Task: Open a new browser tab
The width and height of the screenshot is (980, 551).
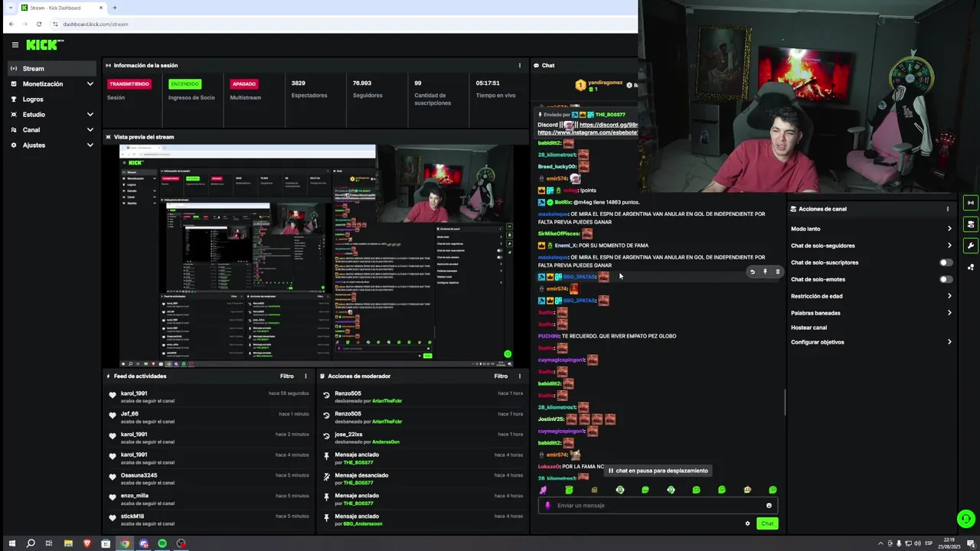Action: pos(115,8)
